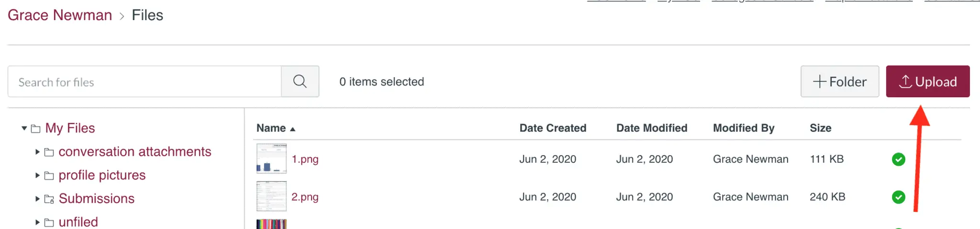Expand the conversation attachments folder arrow
Screen dimensions: 980x229
(x=37, y=152)
